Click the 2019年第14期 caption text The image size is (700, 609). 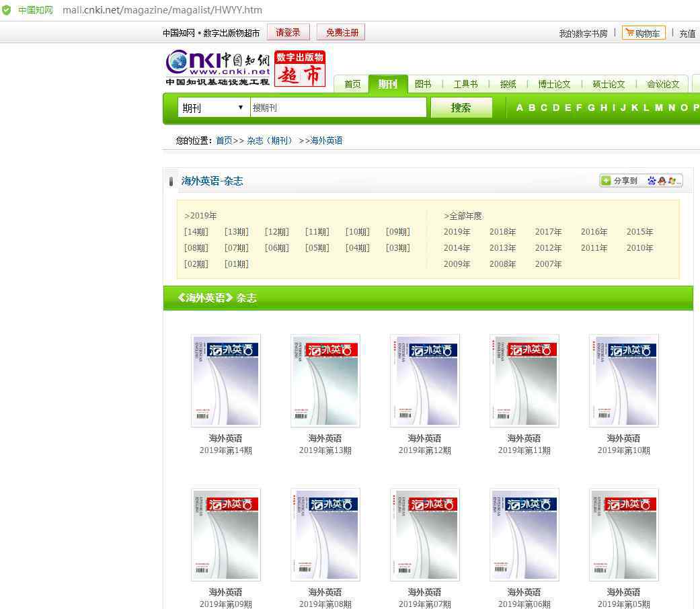coord(226,450)
